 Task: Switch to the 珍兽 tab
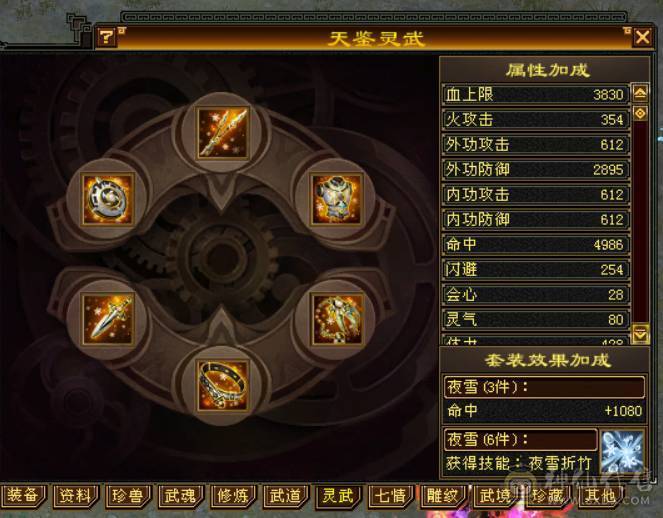(129, 495)
